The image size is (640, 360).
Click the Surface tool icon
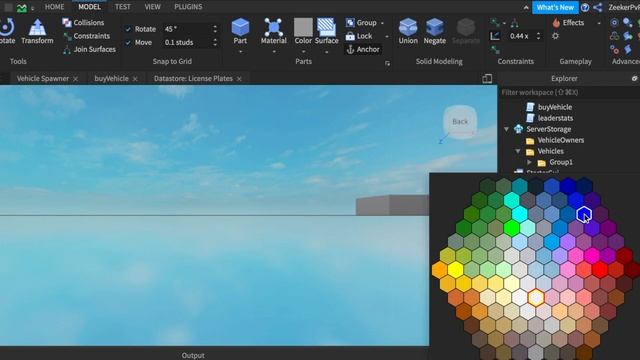[327, 31]
